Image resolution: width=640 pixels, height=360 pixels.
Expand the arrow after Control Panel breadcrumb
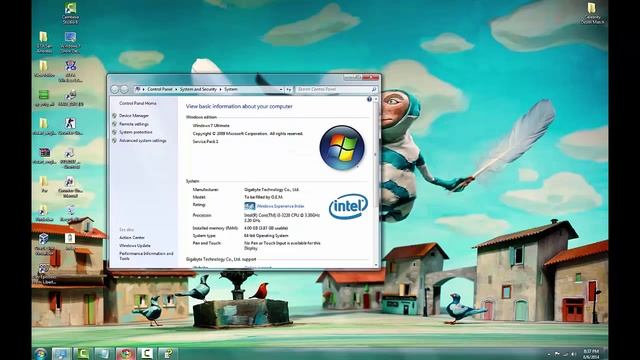tap(176, 89)
